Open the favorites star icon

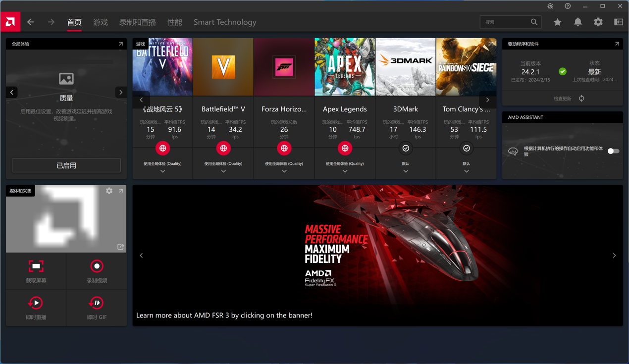pos(557,22)
